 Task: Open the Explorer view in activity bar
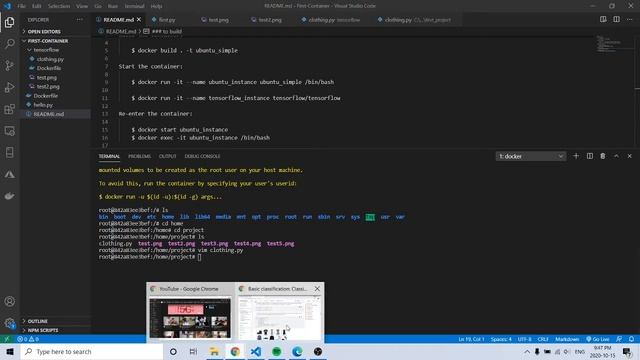[x=9, y=22]
